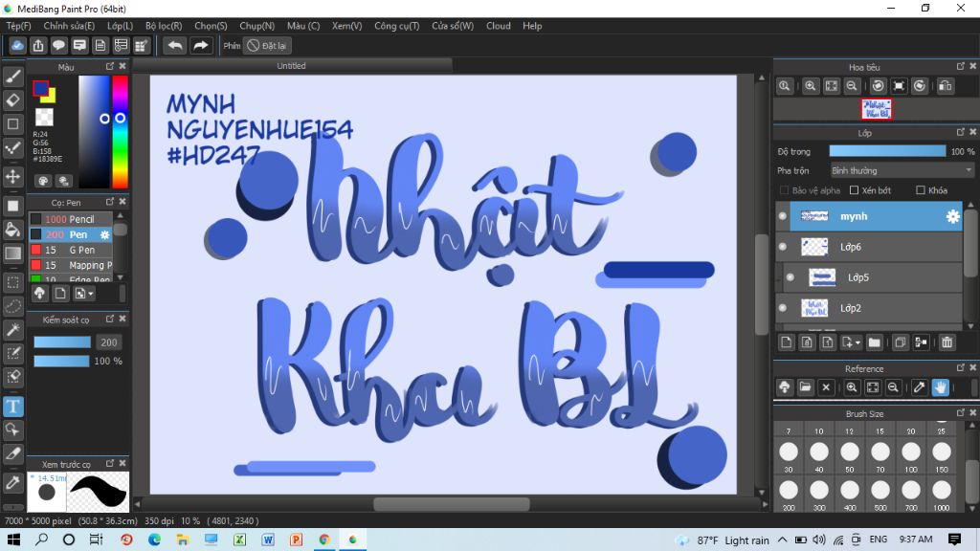
Task: Pick the Move tool
Action: 12,176
